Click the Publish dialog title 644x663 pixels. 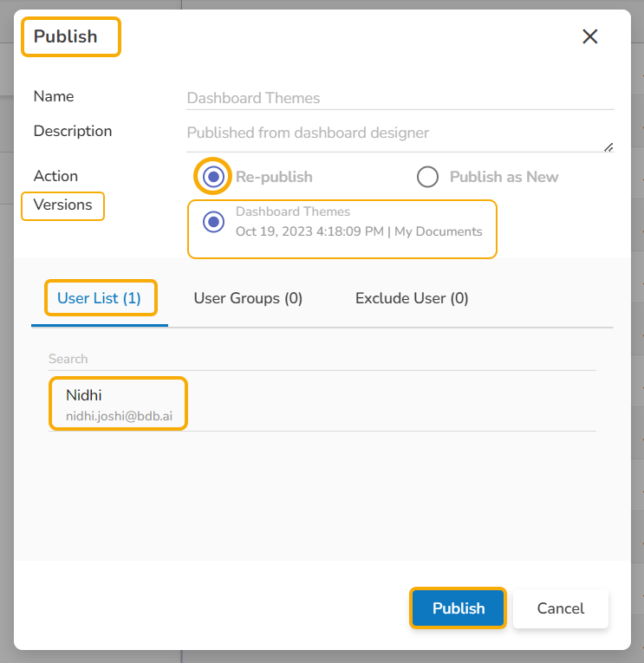pyautogui.click(x=66, y=37)
